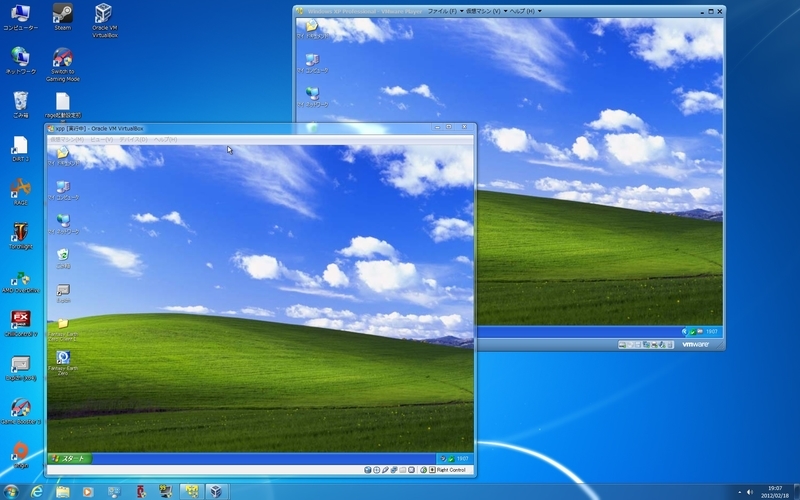Image resolution: width=800 pixels, height=500 pixels.
Task: Open the ヘルプ(H) dropdown in VMware Player
Action: pos(524,11)
